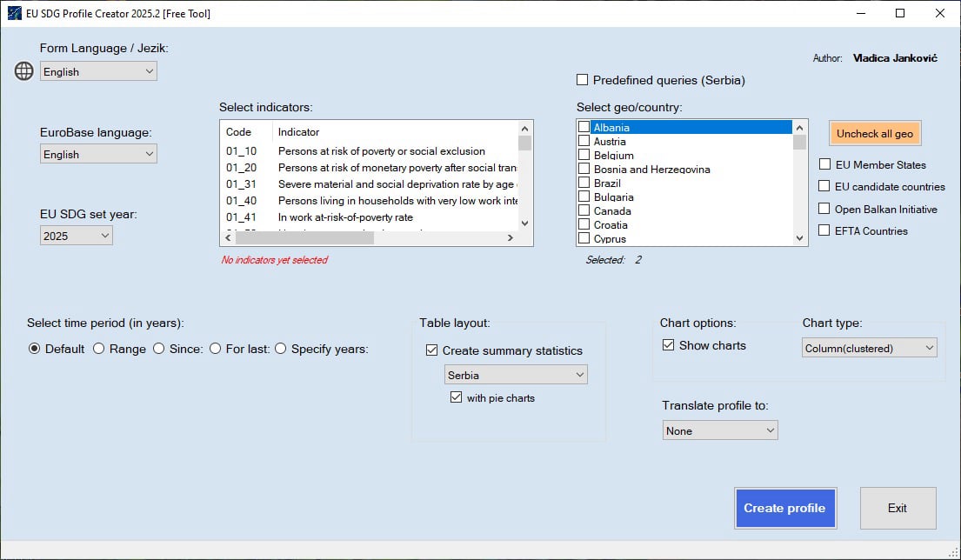Select the Range time period
The width and height of the screenshot is (961, 560).
98,349
